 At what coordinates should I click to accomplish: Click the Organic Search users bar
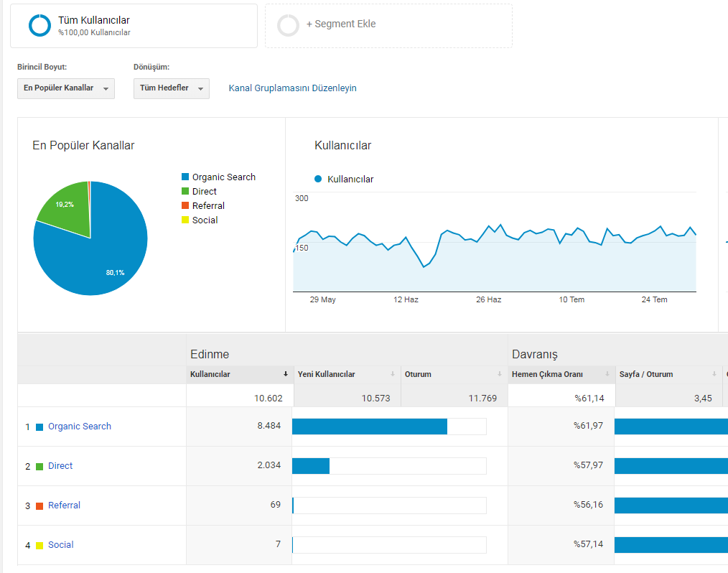[370, 427]
